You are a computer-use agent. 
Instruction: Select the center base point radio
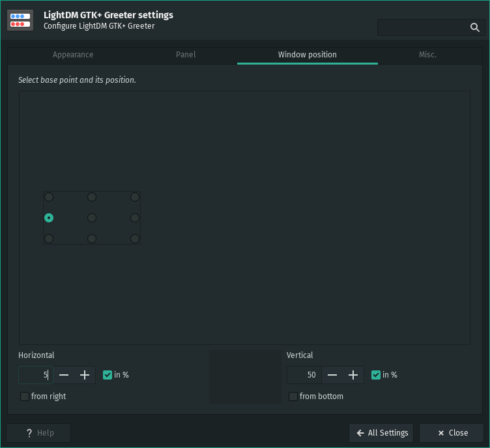[92, 218]
